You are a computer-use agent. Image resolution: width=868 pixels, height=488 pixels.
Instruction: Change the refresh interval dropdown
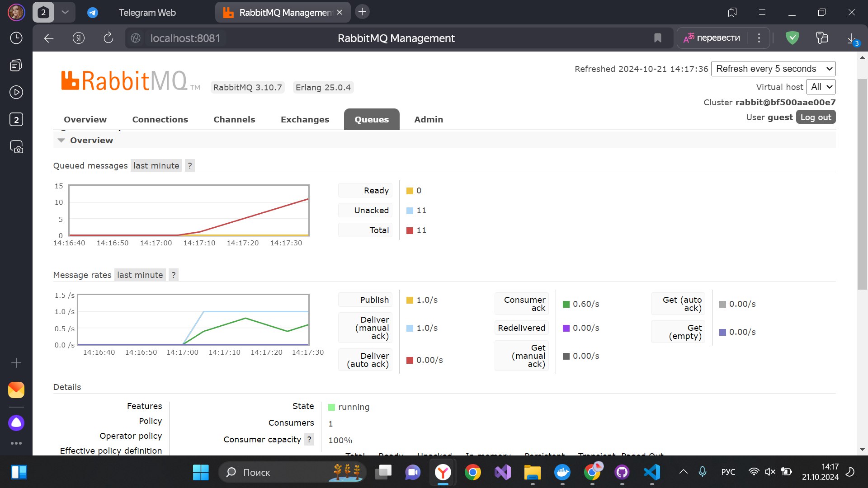coord(773,69)
